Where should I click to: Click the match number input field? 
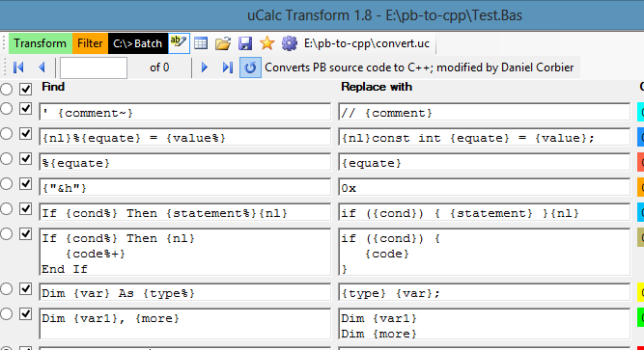coord(94,67)
